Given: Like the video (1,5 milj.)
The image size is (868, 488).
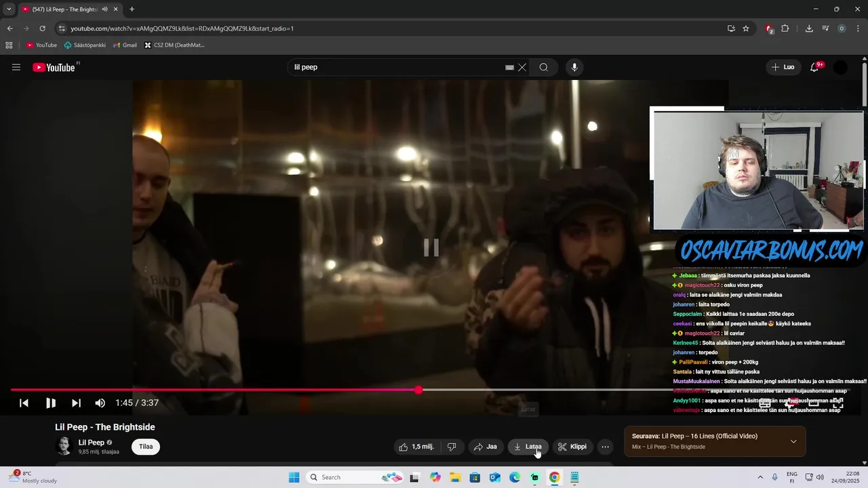Looking at the screenshot, I should pyautogui.click(x=416, y=447).
